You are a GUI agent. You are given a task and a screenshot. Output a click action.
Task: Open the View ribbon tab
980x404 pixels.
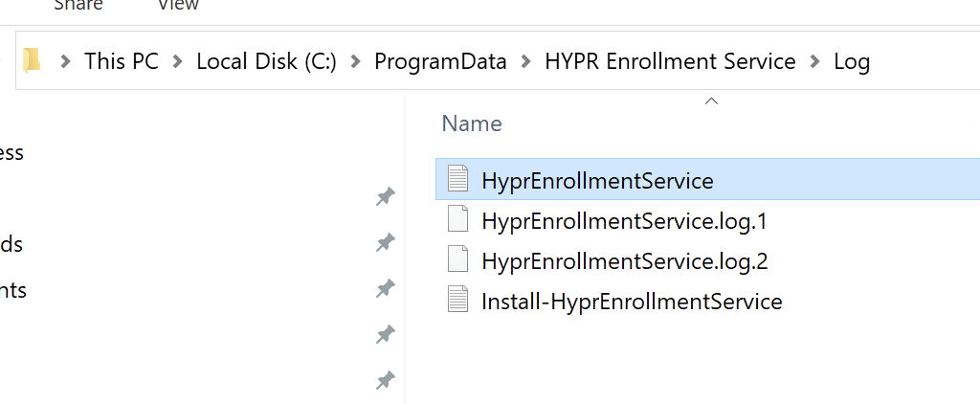coord(178,5)
